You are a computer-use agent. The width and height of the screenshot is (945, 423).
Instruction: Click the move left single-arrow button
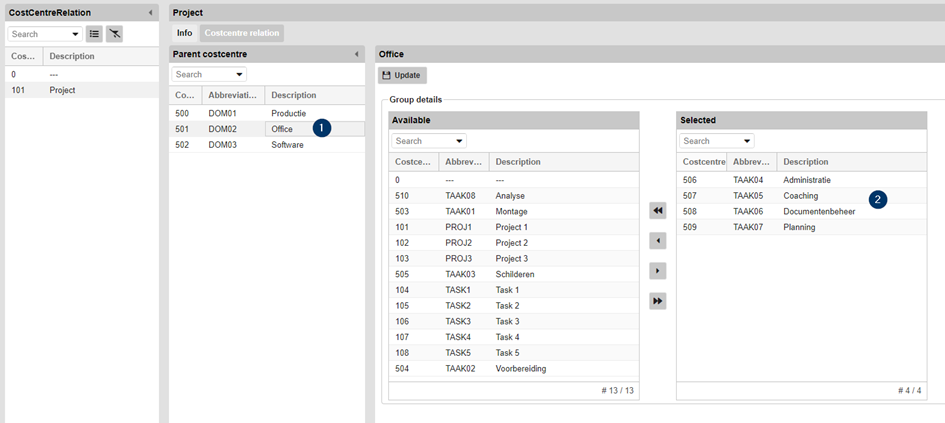click(657, 241)
